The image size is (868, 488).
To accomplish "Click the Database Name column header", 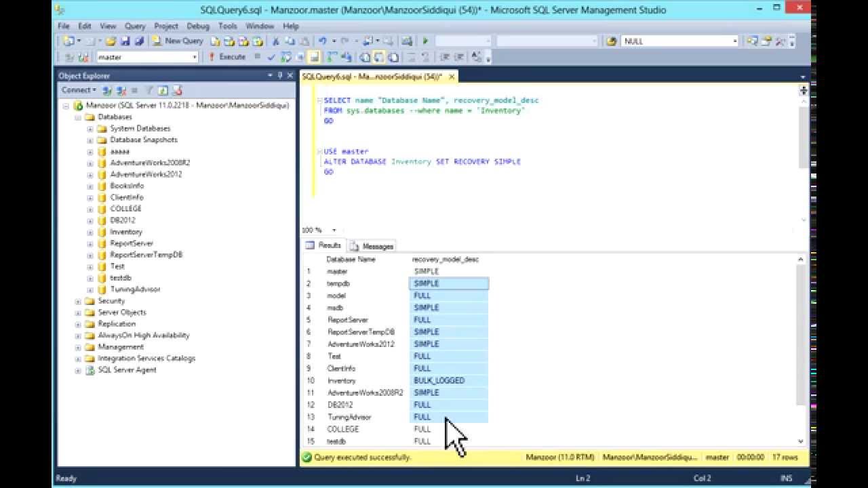I will pos(351,260).
